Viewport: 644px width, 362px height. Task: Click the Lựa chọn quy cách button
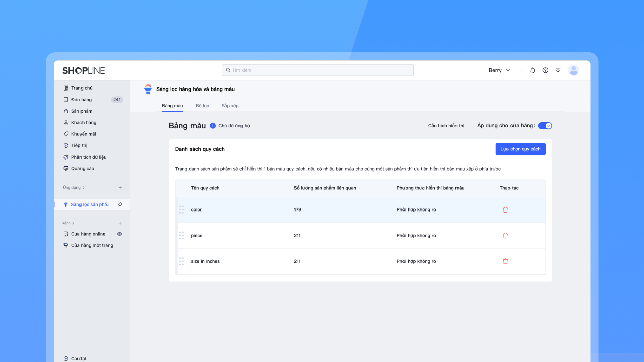[520, 149]
